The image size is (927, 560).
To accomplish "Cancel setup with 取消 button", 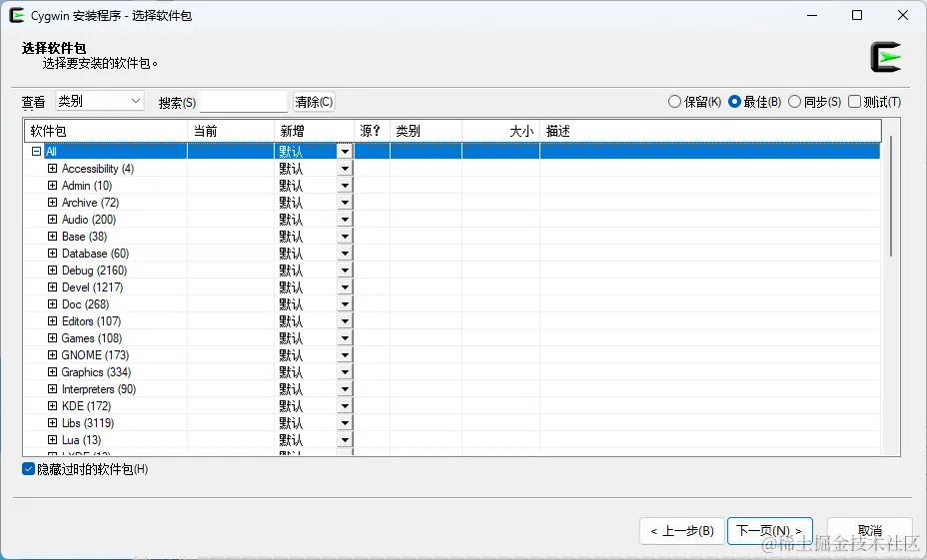I will (x=870, y=531).
